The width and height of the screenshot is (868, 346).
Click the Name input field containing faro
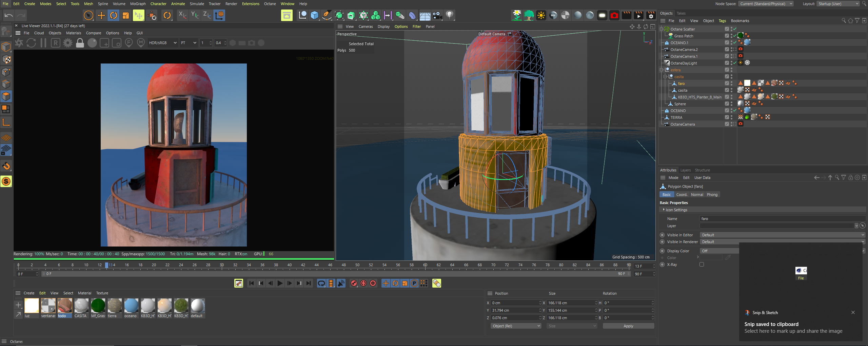780,219
